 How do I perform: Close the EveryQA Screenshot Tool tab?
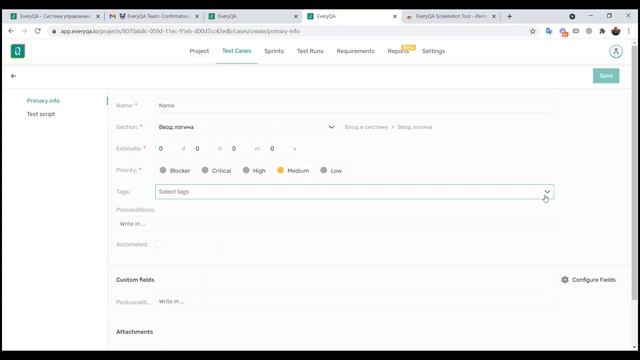coord(493,16)
